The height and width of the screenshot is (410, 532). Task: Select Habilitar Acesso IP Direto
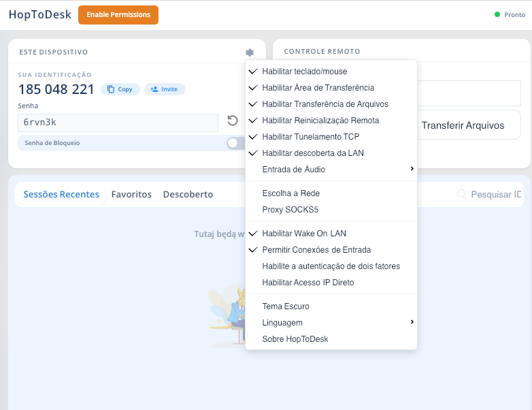tap(331, 282)
